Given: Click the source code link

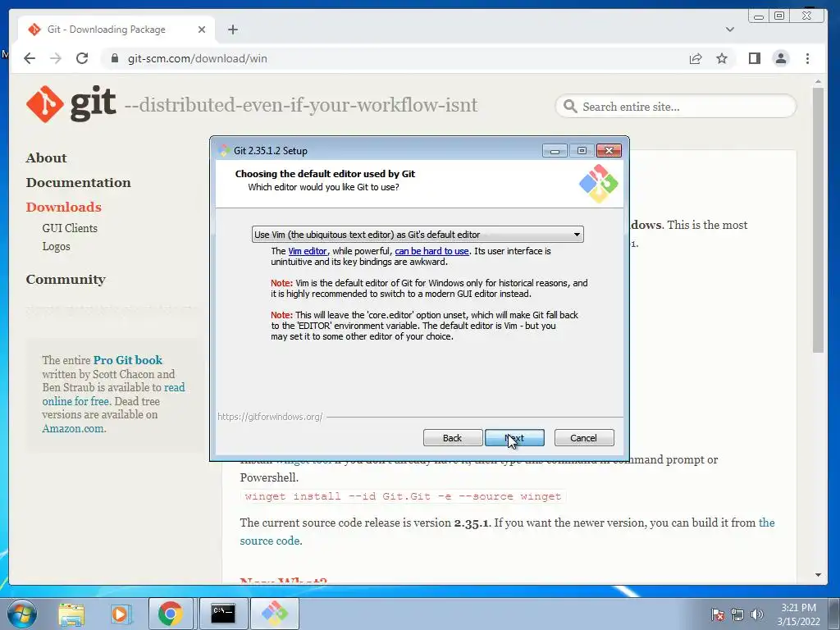Looking at the screenshot, I should pyautogui.click(x=269, y=541).
